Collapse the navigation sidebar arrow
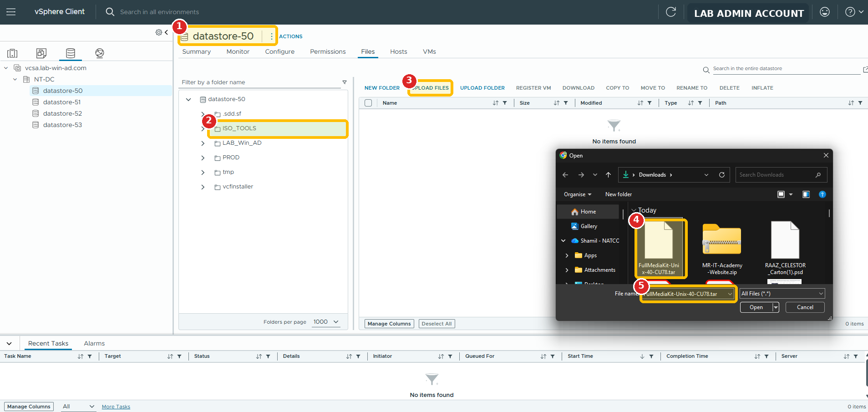 pos(167,32)
